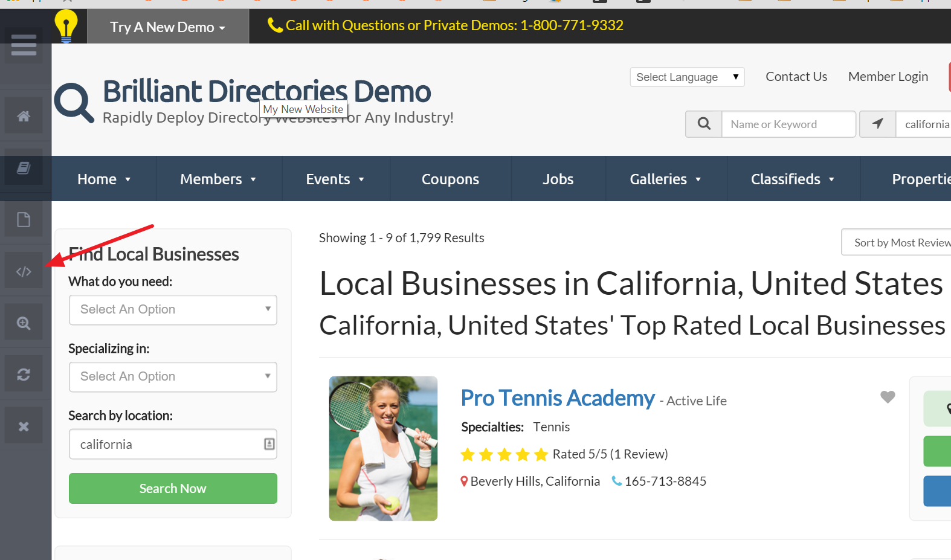Click the yellow lightbulb logo icon
This screenshot has width=951, height=560.
[66, 27]
